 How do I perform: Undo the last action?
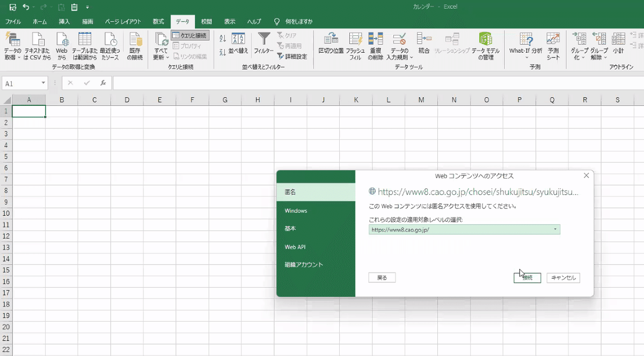(x=26, y=7)
